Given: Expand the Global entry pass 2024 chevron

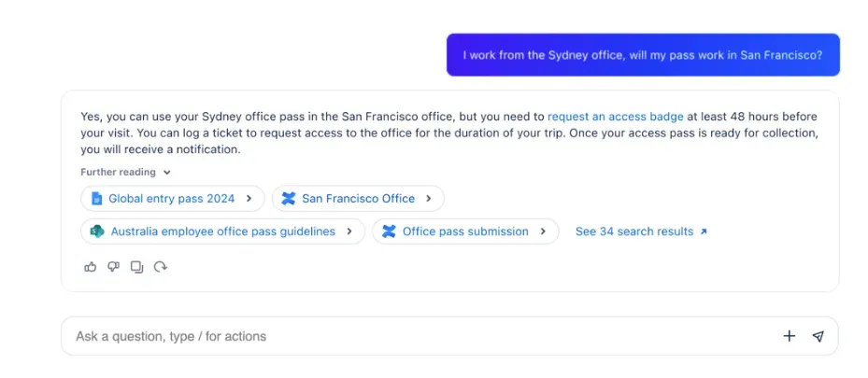Looking at the screenshot, I should 249,198.
